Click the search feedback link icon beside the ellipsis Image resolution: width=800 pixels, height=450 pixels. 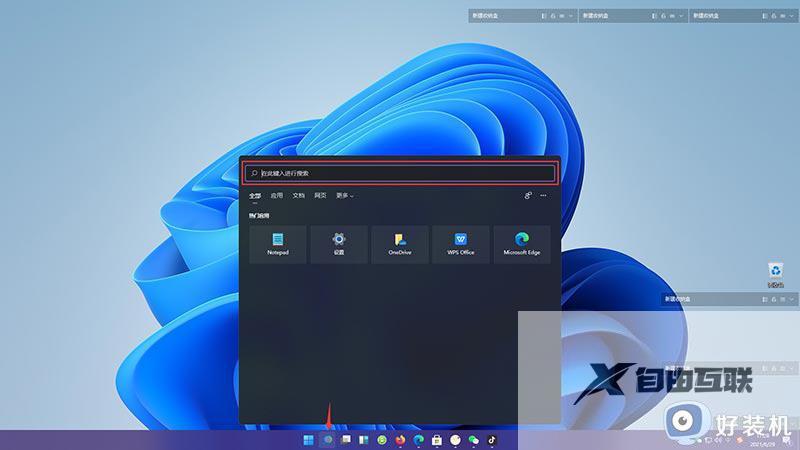coord(528,195)
